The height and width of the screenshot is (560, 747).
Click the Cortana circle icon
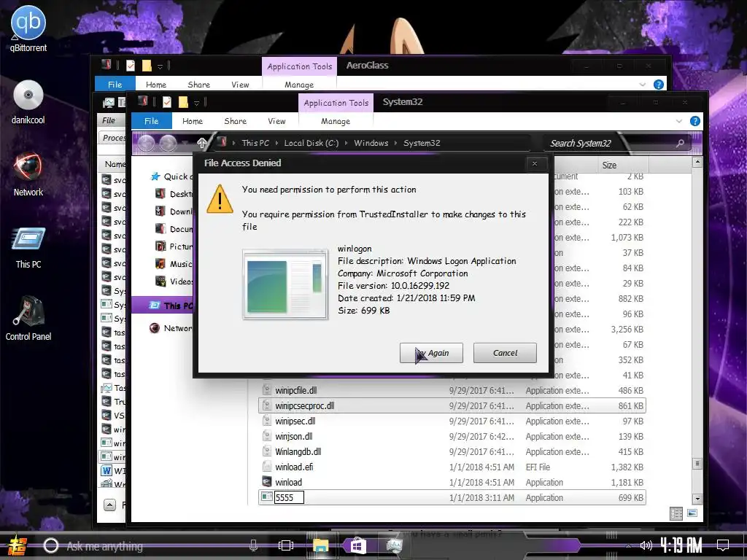(51, 545)
